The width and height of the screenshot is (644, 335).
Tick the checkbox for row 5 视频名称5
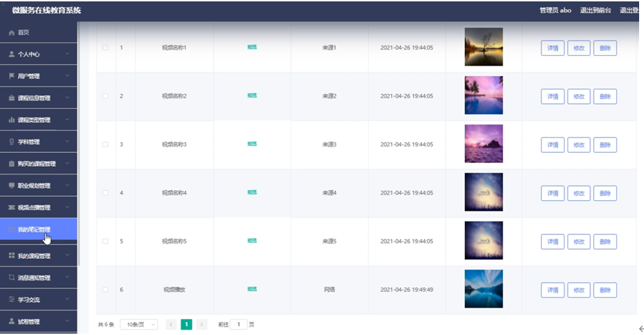pos(105,241)
